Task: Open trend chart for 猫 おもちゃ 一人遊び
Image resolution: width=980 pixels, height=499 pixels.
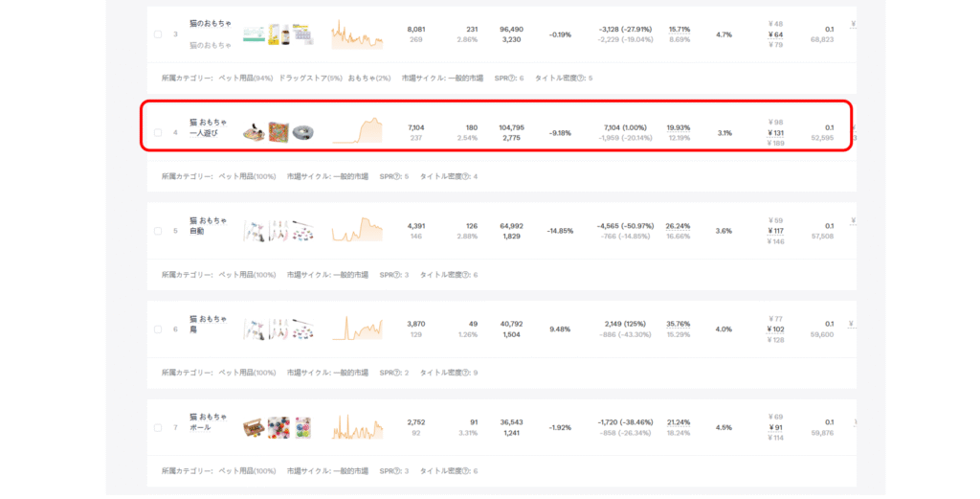Action: [357, 131]
